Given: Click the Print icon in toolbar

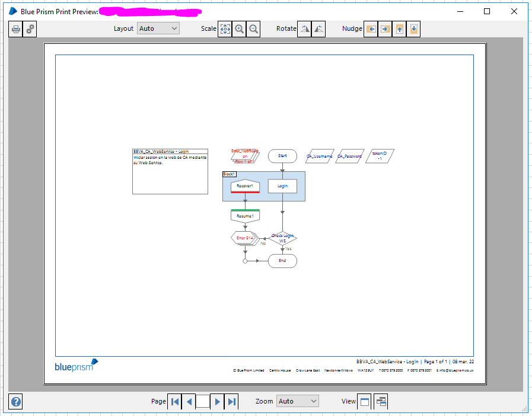Looking at the screenshot, I should pos(15,29).
